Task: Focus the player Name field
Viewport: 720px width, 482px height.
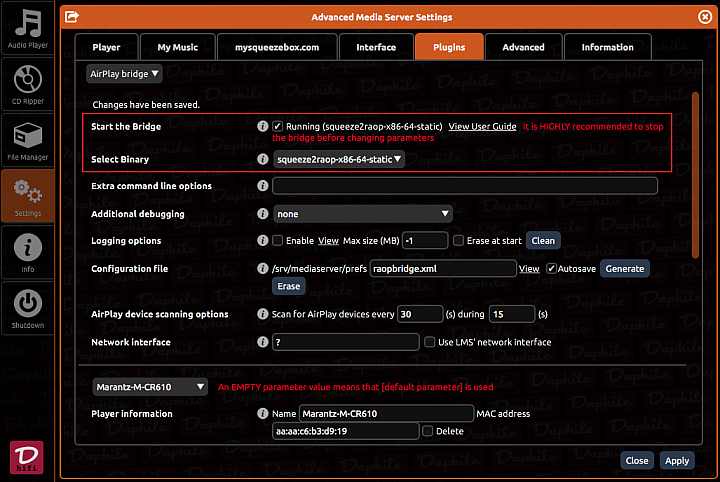Action: click(386, 414)
